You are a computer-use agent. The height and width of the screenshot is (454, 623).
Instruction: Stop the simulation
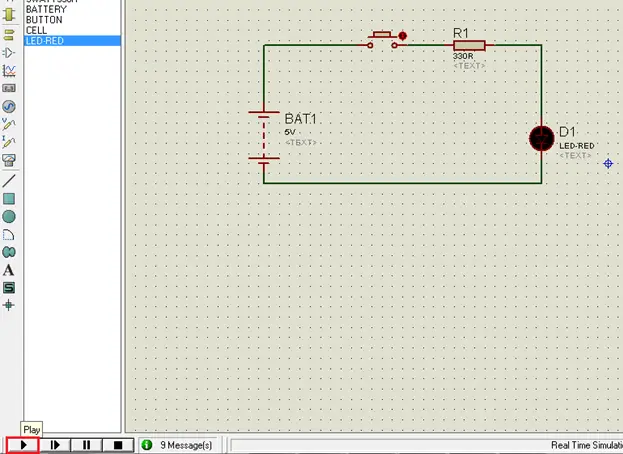118,445
